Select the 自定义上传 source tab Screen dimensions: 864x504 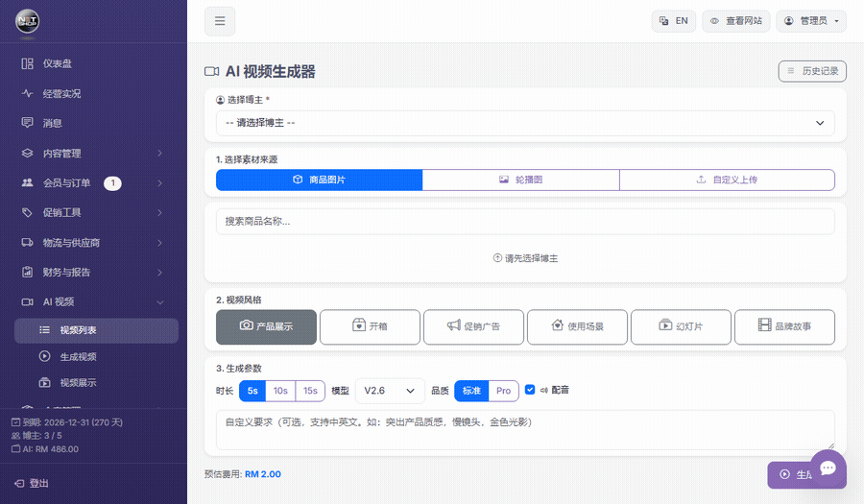pos(727,180)
